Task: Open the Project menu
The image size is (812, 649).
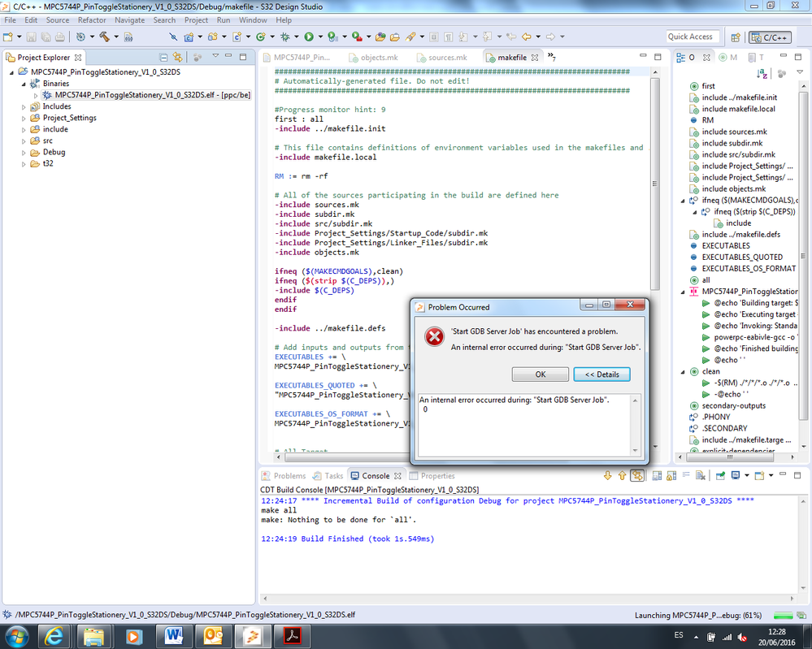Action: coord(196,20)
